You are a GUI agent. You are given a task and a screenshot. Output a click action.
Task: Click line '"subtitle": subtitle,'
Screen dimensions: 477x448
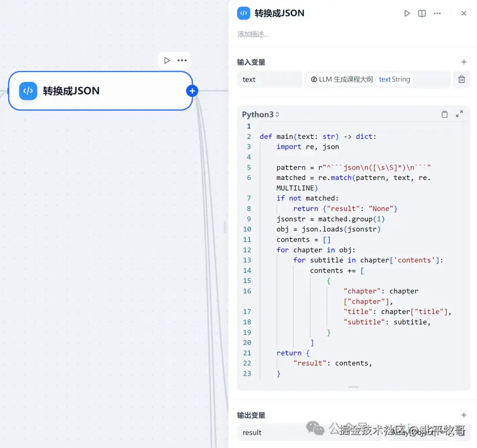coord(387,322)
